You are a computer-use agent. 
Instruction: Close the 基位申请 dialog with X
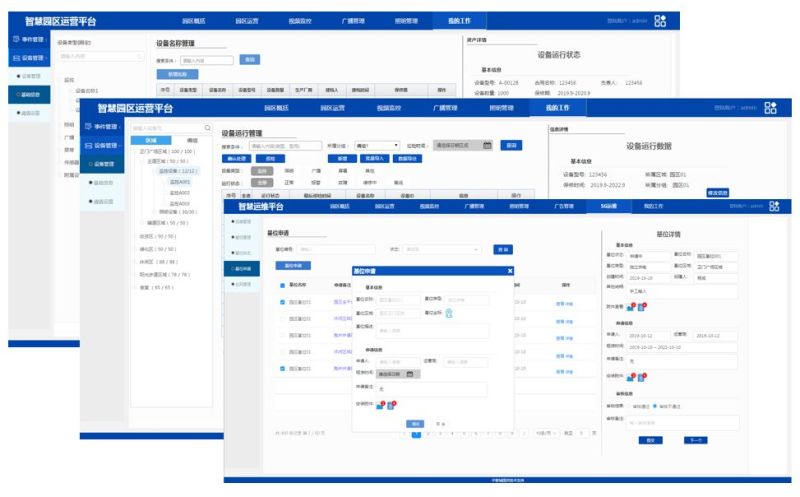(x=509, y=270)
